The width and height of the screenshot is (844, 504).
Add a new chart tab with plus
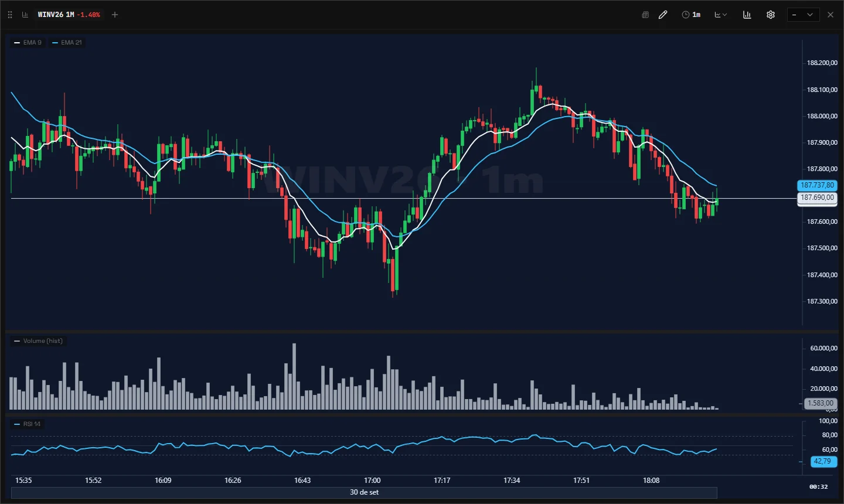pyautogui.click(x=115, y=15)
